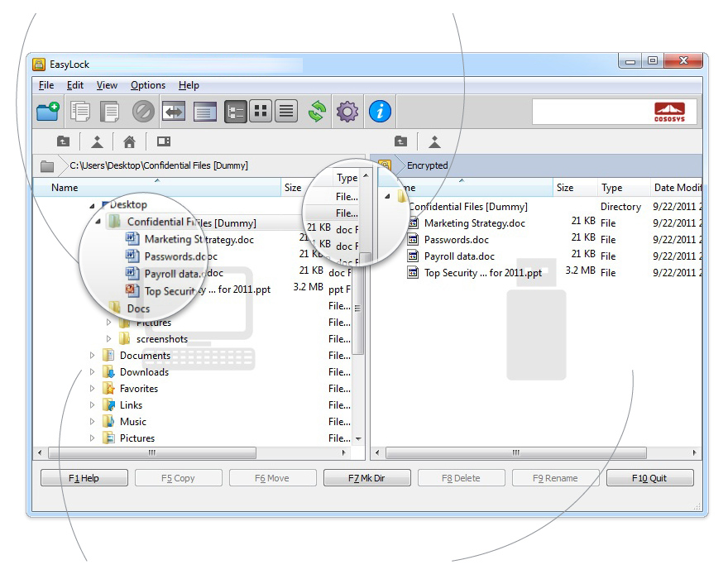Viewport: 728px width, 579px height.
Task: Click the swap panels arrow icon
Action: [173, 111]
